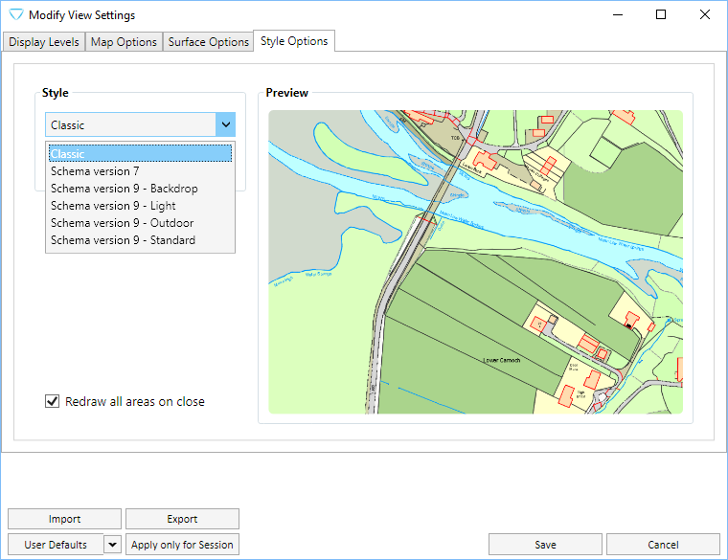
Task: Click the app icon in title bar
Action: pyautogui.click(x=15, y=15)
